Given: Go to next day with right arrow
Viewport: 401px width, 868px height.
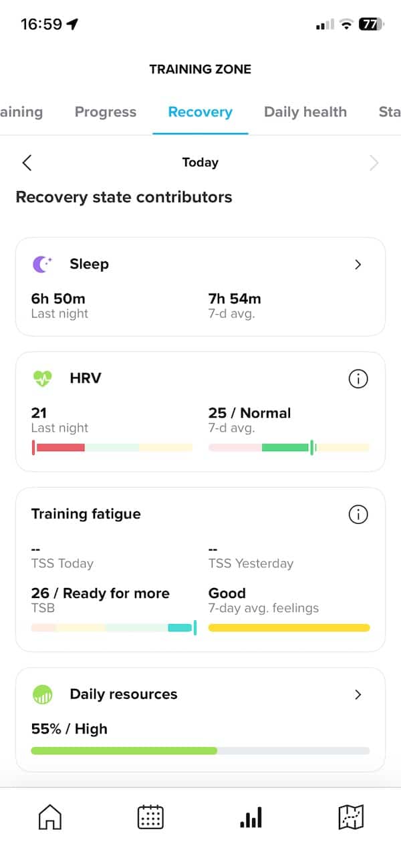Looking at the screenshot, I should [374, 162].
